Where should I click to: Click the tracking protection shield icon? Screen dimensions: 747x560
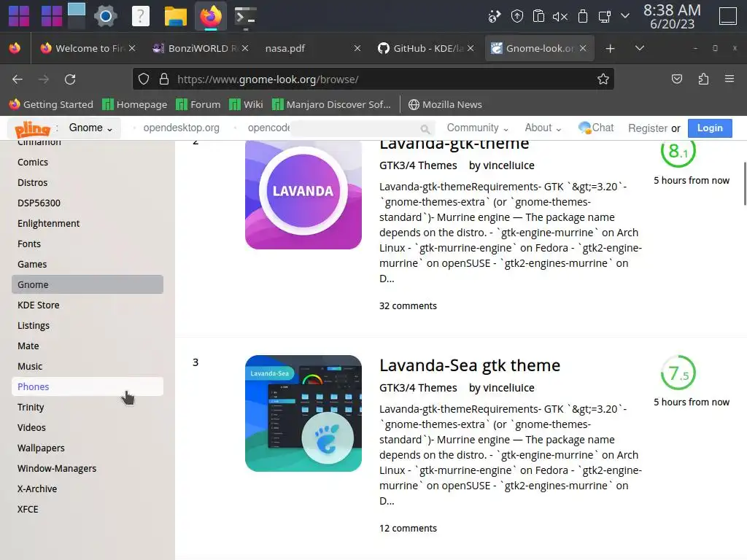144,79
